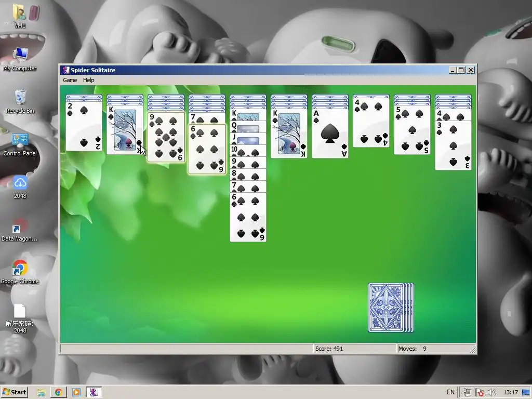The width and height of the screenshot is (532, 399).
Task: Open the Game menu
Action: coord(70,80)
